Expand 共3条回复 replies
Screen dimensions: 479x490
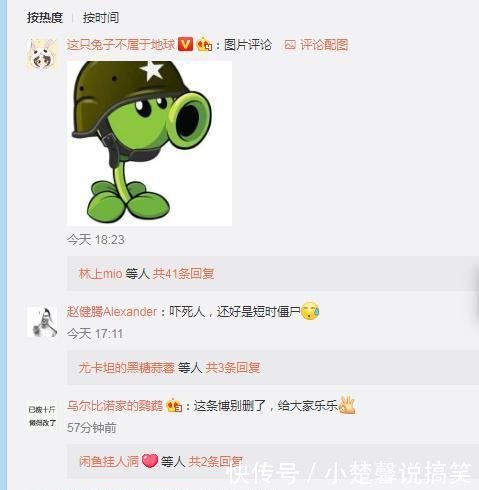233,368
